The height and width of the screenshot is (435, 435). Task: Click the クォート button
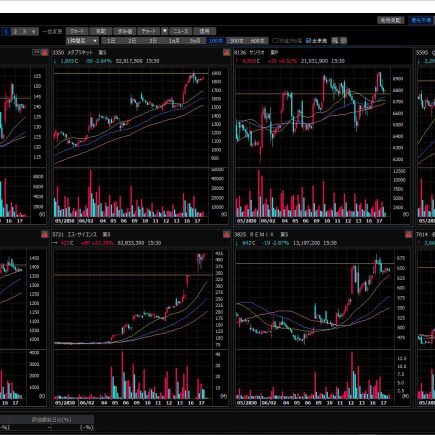pyautogui.click(x=77, y=31)
